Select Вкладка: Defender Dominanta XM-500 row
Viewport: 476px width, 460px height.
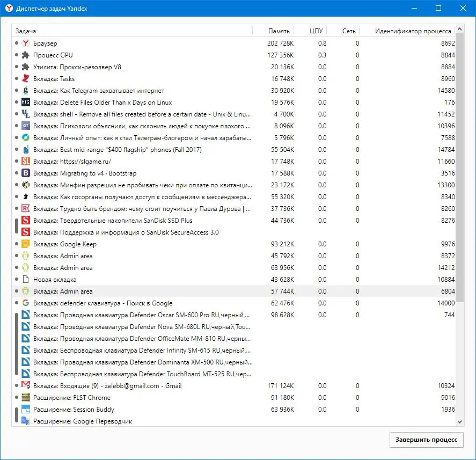click(x=234, y=362)
